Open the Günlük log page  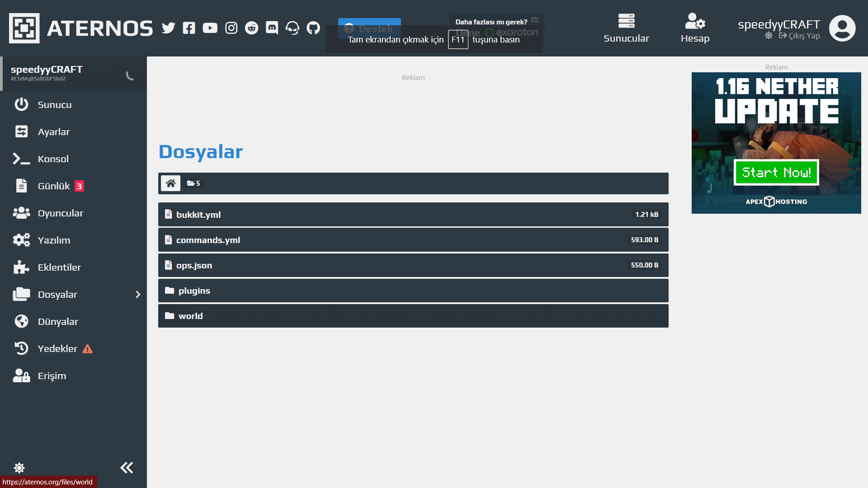pyautogui.click(x=73, y=186)
